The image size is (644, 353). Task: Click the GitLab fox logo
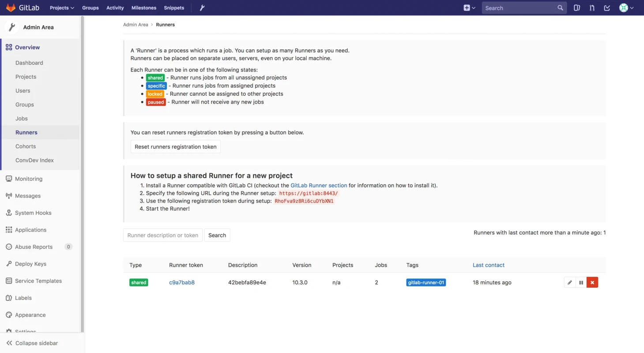11,8
